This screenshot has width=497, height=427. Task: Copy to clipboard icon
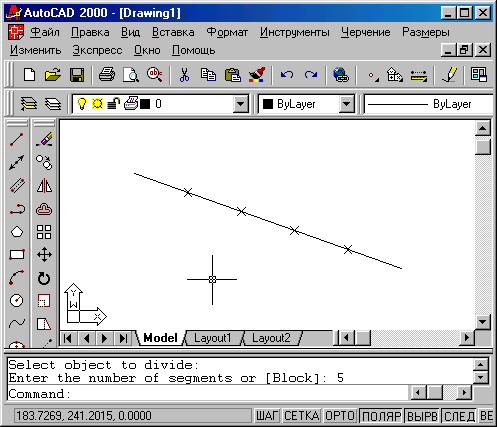208,75
